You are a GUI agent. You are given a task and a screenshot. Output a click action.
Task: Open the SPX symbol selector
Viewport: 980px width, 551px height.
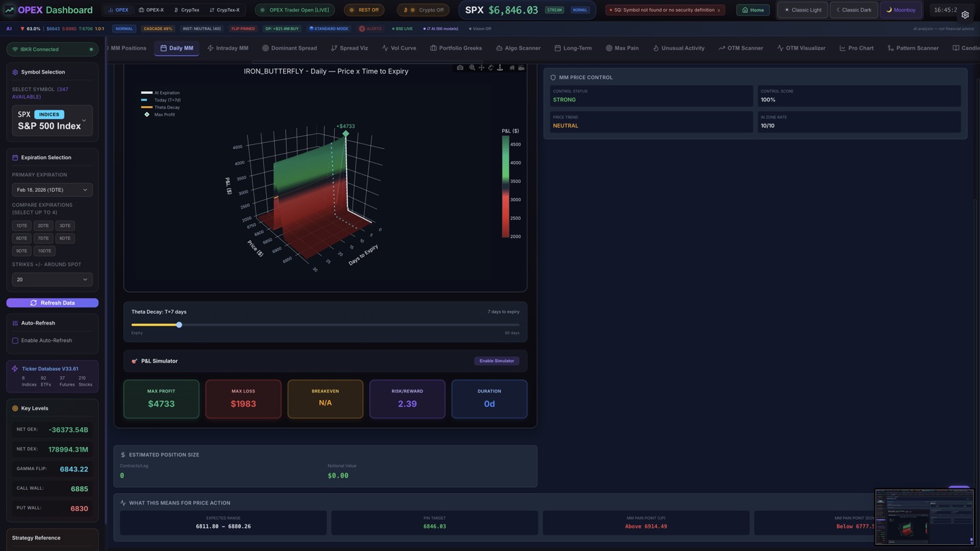(51, 120)
